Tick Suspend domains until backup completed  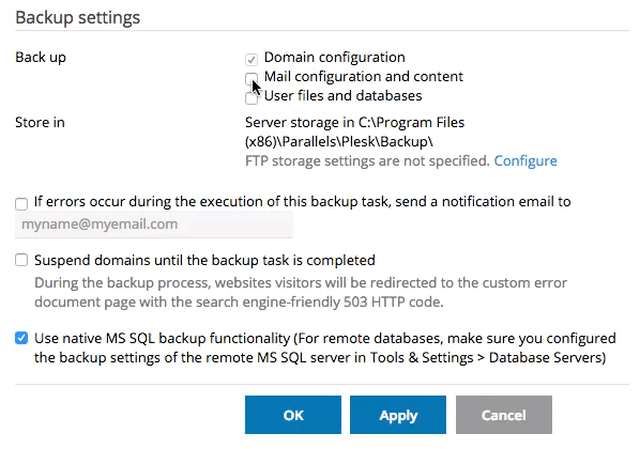[x=21, y=260]
